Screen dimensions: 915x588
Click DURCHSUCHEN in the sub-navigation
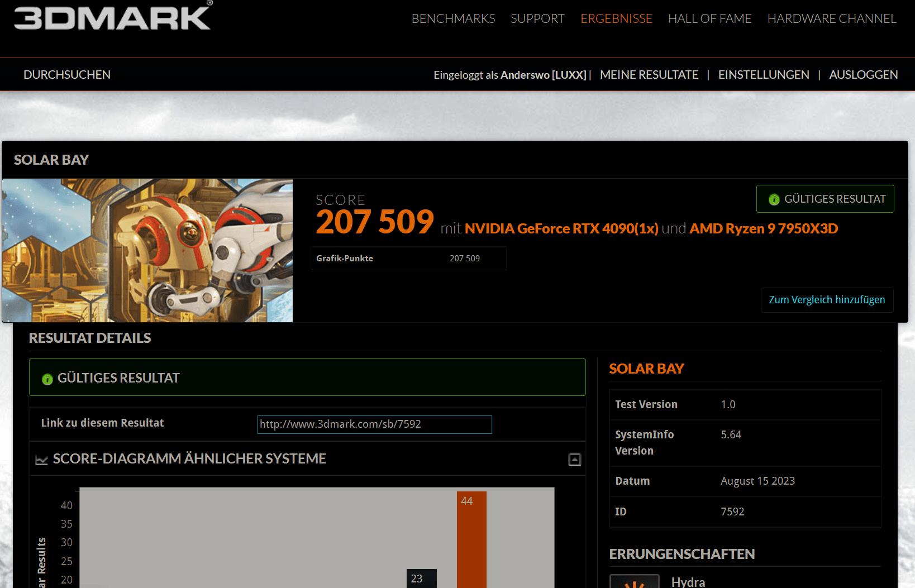(x=67, y=74)
